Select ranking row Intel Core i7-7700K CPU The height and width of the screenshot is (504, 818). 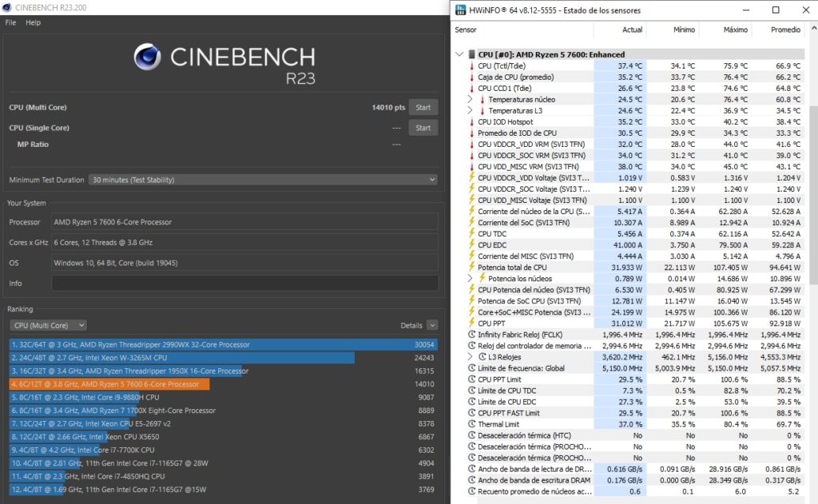(224, 450)
